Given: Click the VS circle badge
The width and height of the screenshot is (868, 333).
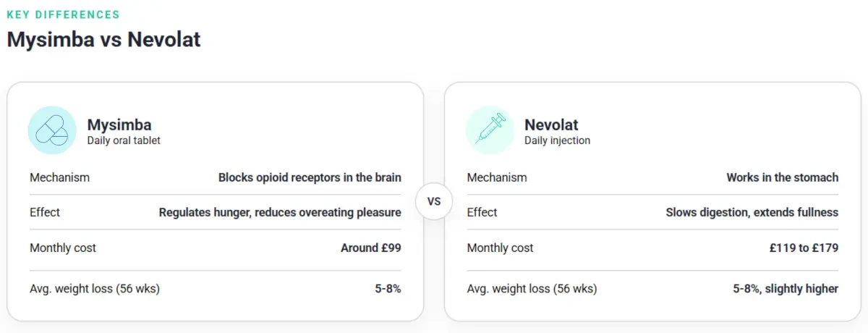Looking at the screenshot, I should pyautogui.click(x=434, y=201).
